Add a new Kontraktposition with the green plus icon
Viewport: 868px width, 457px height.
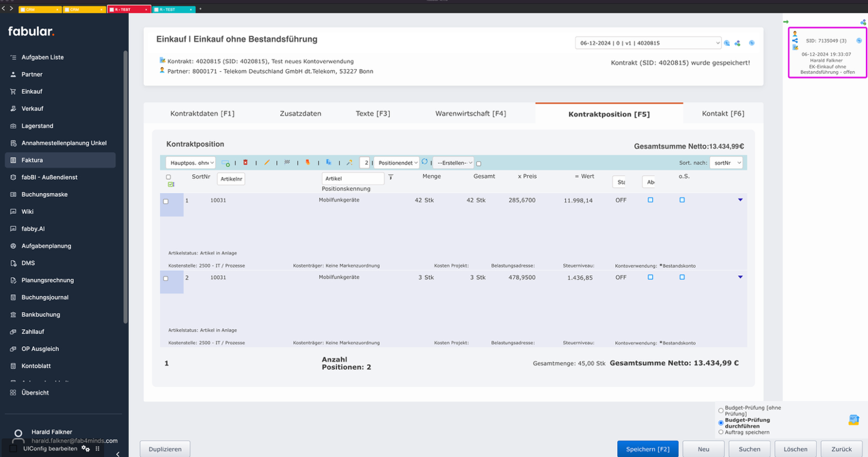[226, 163]
